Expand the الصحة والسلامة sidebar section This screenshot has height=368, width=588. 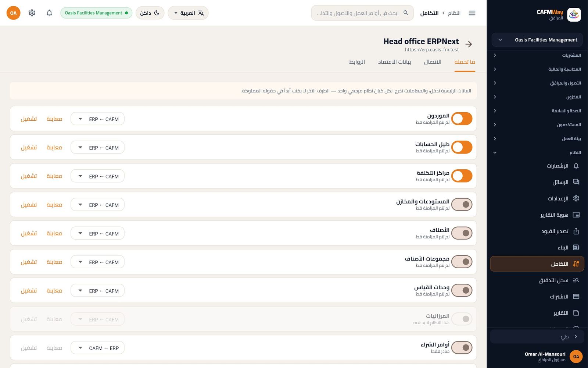click(537, 111)
